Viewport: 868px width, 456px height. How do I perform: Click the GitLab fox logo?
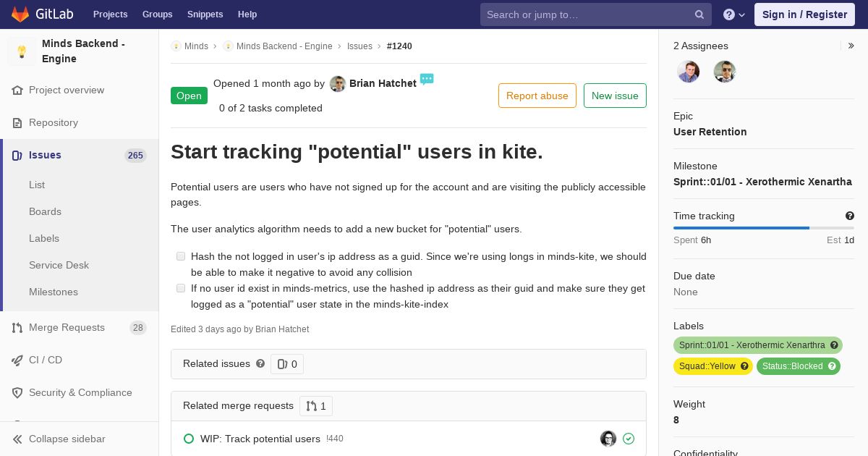(x=20, y=14)
